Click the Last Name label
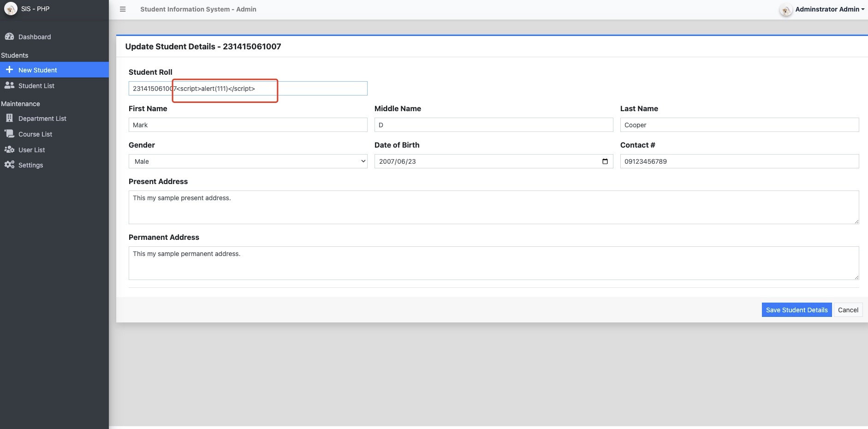Viewport: 868px width, 429px height. (x=639, y=108)
